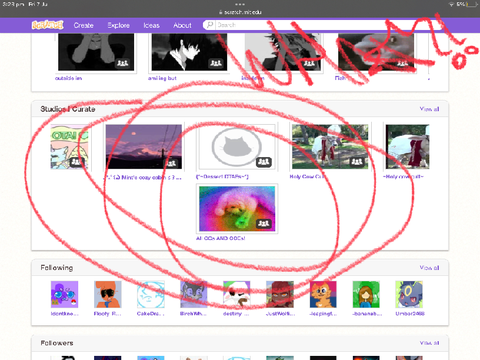Open the 'Holy Cow' studio title link
The width and height of the screenshot is (480, 360).
307,177
